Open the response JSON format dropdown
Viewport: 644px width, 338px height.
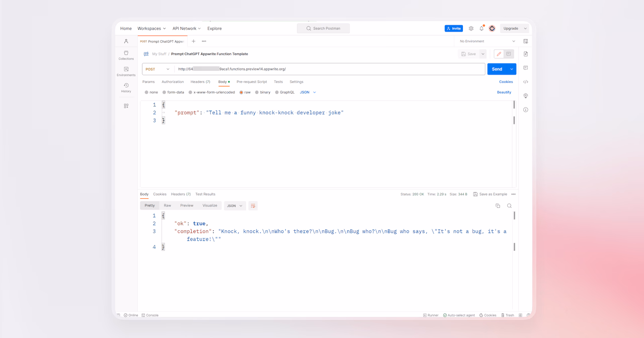click(x=235, y=206)
